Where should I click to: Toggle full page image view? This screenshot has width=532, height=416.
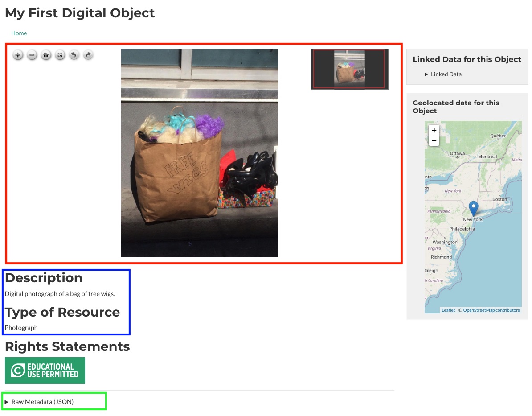(x=60, y=55)
